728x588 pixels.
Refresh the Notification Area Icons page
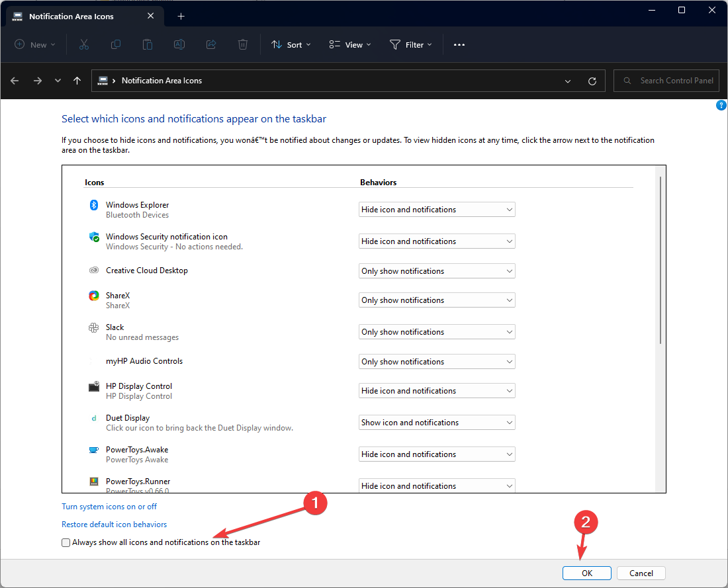[592, 81]
